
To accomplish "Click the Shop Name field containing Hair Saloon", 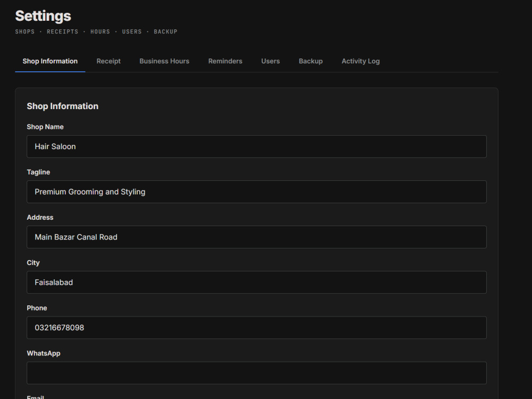I will click(256, 147).
